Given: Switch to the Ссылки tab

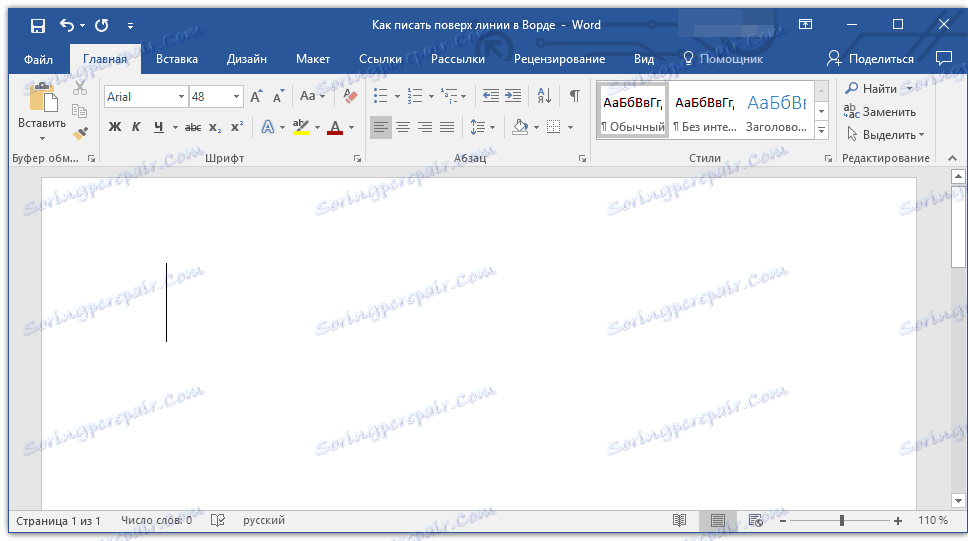Looking at the screenshot, I should tap(380, 59).
